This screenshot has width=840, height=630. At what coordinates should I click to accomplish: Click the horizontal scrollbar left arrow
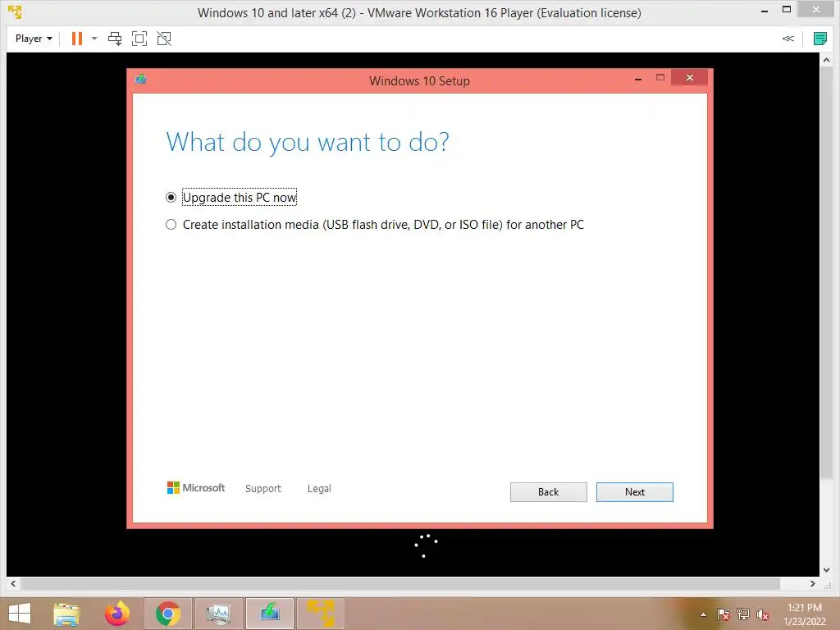point(13,583)
